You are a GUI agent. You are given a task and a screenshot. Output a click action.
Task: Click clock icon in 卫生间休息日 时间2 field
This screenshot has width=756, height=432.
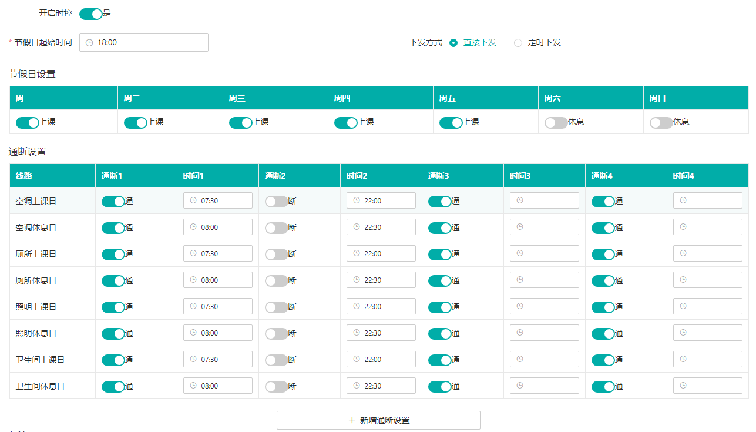356,386
